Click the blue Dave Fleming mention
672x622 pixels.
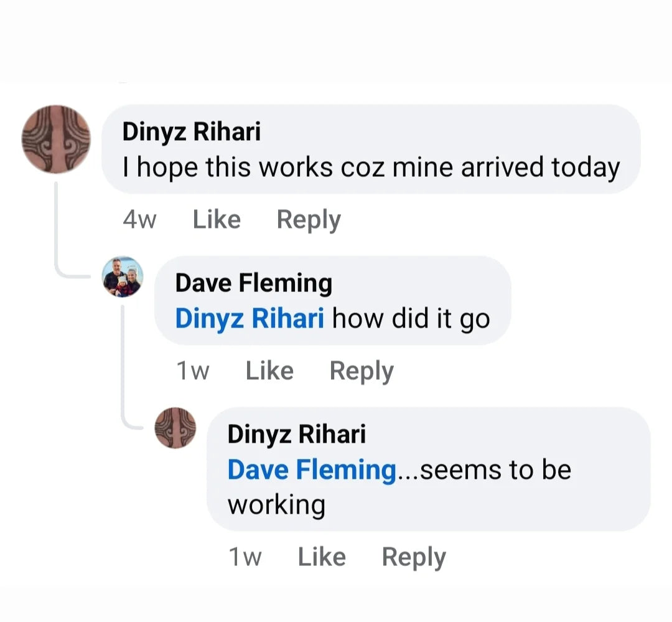point(312,469)
